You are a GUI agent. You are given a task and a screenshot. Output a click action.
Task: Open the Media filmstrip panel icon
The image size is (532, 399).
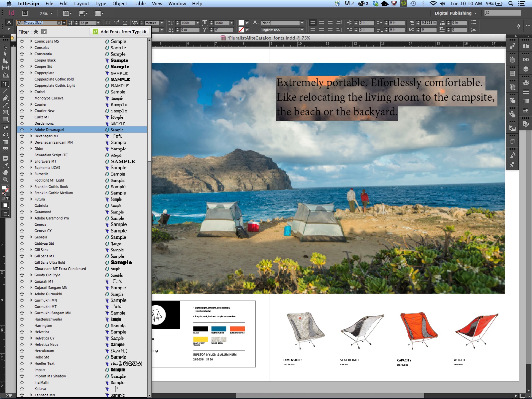click(x=512, y=73)
